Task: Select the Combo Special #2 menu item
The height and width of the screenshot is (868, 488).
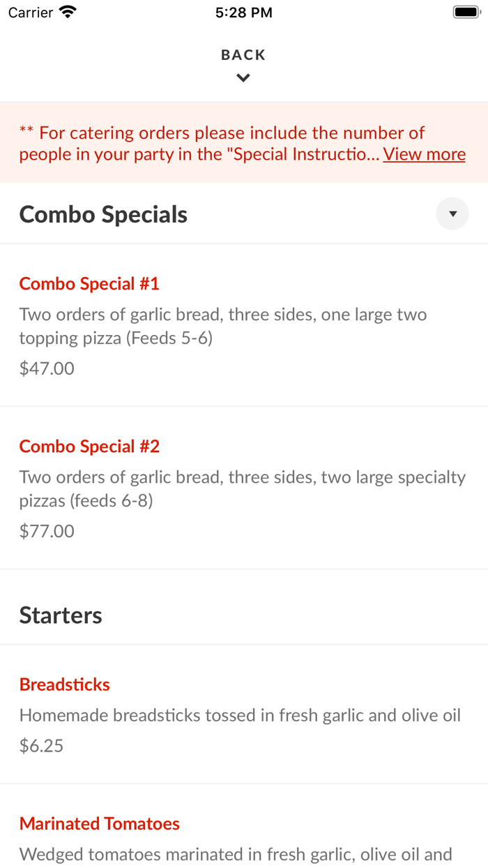Action: 89,446
